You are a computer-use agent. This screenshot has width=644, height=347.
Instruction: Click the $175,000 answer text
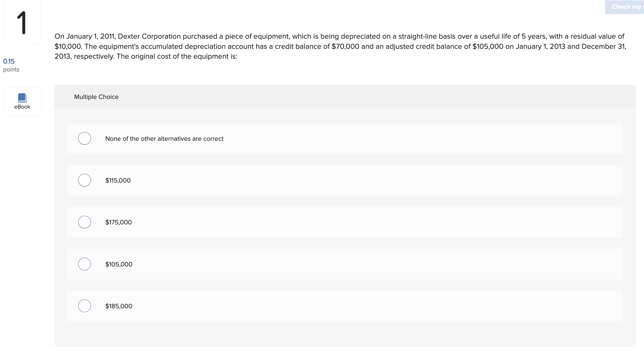coord(118,222)
